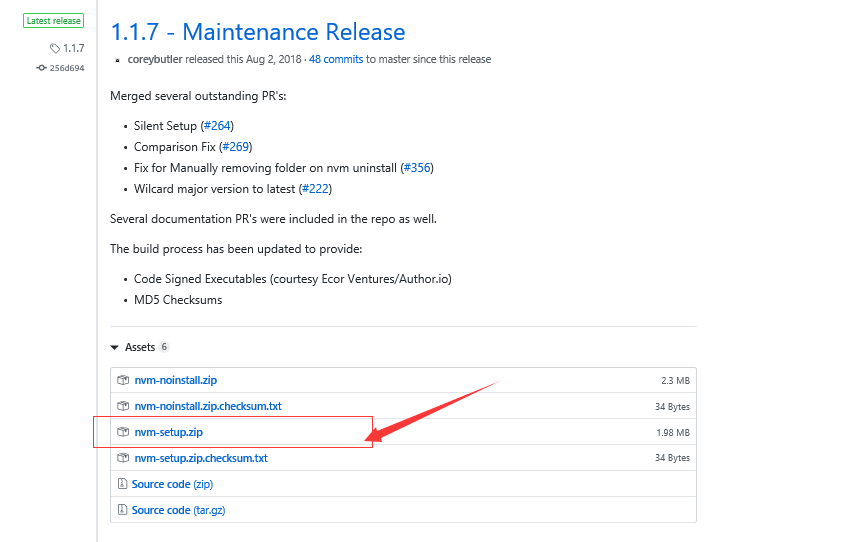Click the Code Signed Executables bullet text
The image size is (857, 542).
(292, 279)
